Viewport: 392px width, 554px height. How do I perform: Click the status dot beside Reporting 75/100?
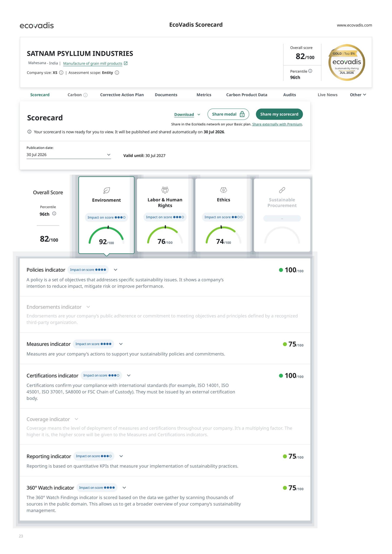coord(285,457)
